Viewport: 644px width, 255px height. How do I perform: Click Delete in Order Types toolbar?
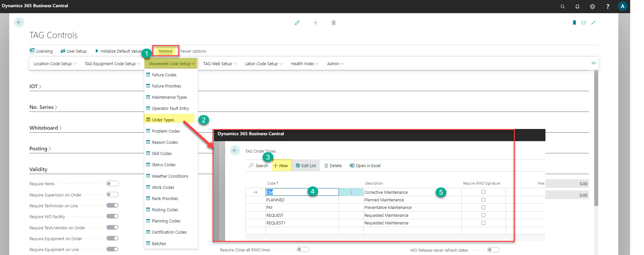[x=333, y=166]
